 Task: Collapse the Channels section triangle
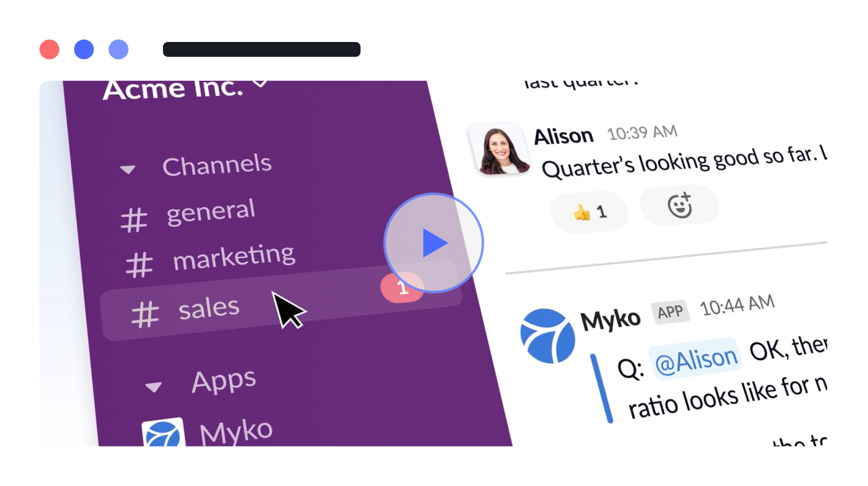click(x=128, y=169)
